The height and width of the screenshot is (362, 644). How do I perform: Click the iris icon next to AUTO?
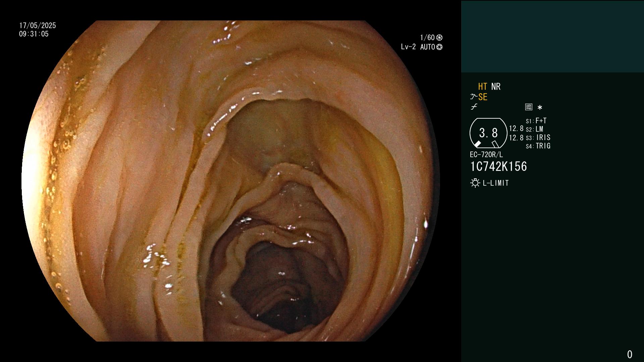point(439,47)
